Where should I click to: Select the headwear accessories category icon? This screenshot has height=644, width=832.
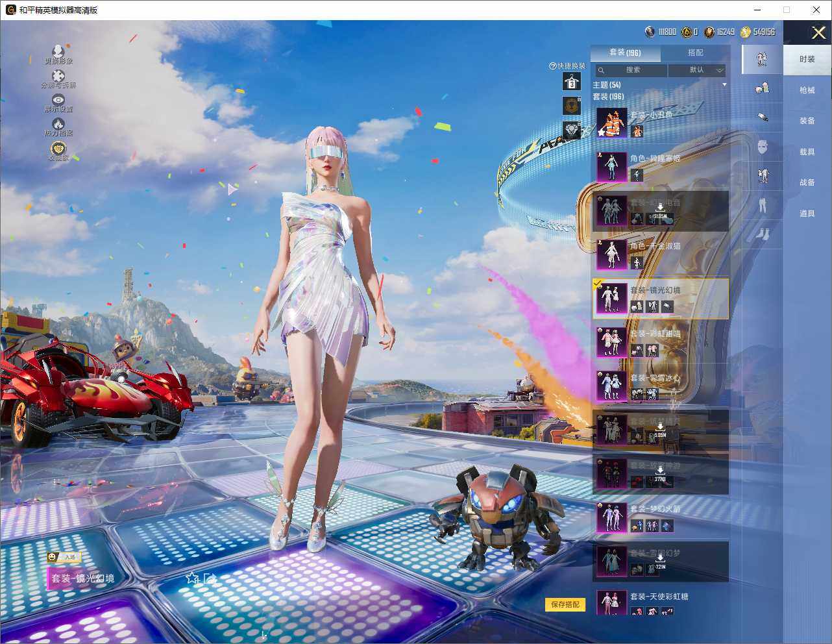click(762, 88)
